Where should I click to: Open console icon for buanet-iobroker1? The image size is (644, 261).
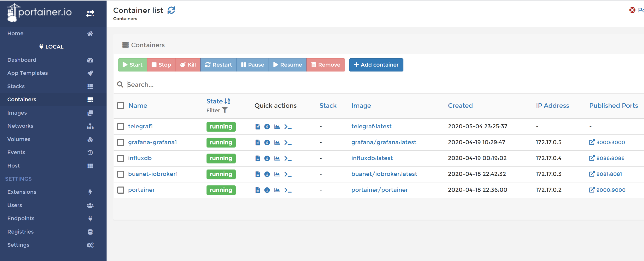pyautogui.click(x=288, y=174)
